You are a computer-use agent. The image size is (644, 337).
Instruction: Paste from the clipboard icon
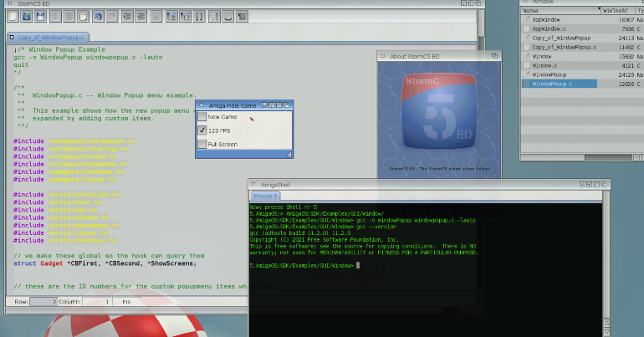pos(83,17)
